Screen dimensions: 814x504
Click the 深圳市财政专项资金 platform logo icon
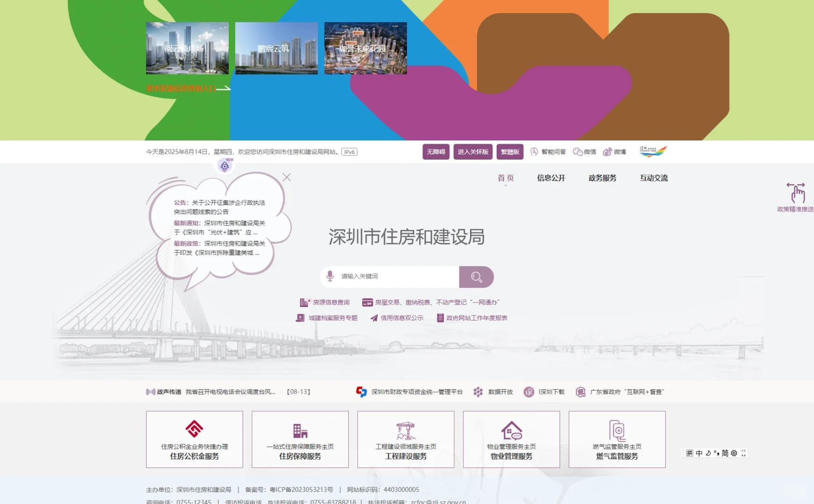(361, 392)
